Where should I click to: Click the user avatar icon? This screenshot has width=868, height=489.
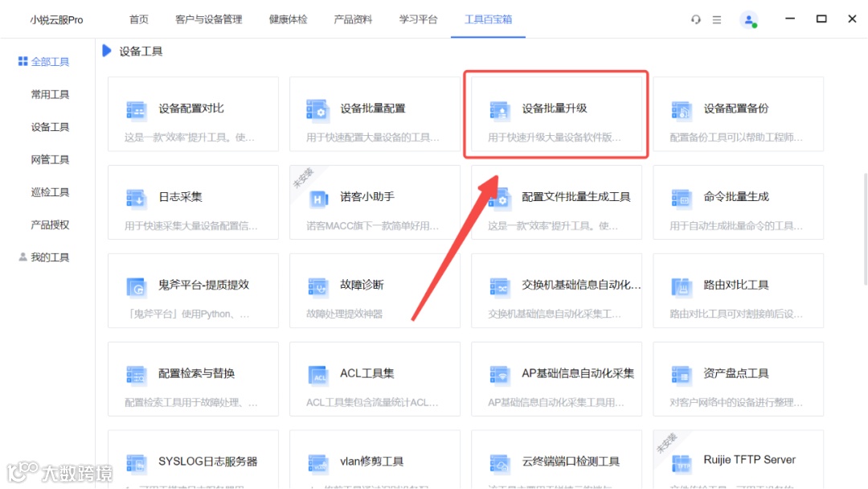pos(748,20)
